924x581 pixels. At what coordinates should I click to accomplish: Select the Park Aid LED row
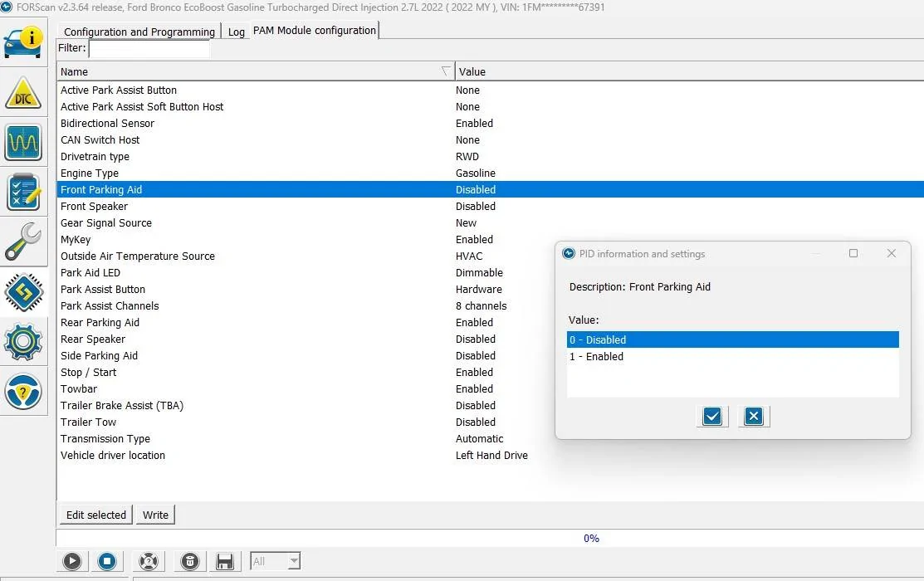click(306, 272)
